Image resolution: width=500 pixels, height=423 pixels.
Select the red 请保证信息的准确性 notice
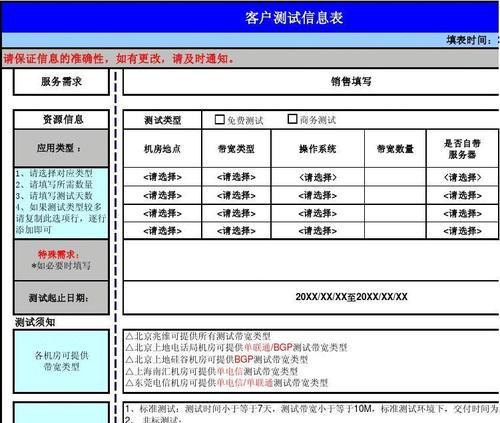[x=119, y=59]
